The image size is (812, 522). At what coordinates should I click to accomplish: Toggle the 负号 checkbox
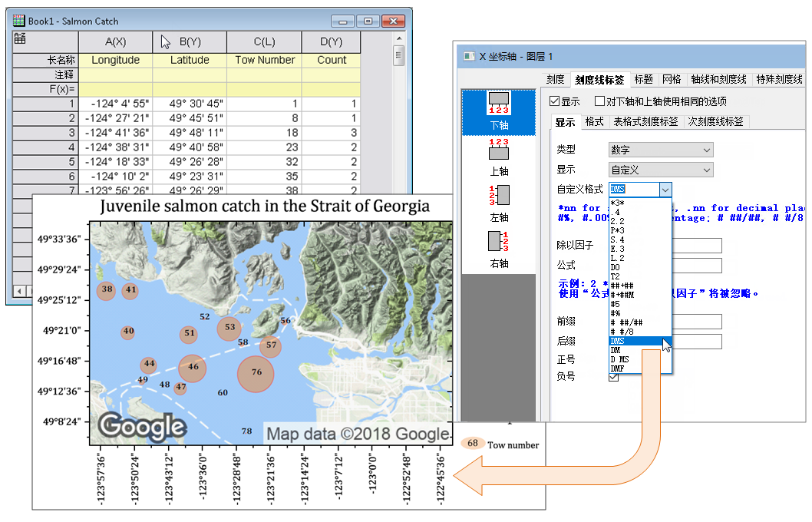point(614,377)
